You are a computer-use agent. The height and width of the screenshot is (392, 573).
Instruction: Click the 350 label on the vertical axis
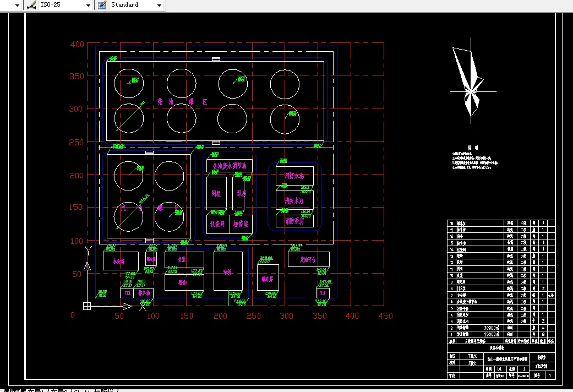[77, 76]
